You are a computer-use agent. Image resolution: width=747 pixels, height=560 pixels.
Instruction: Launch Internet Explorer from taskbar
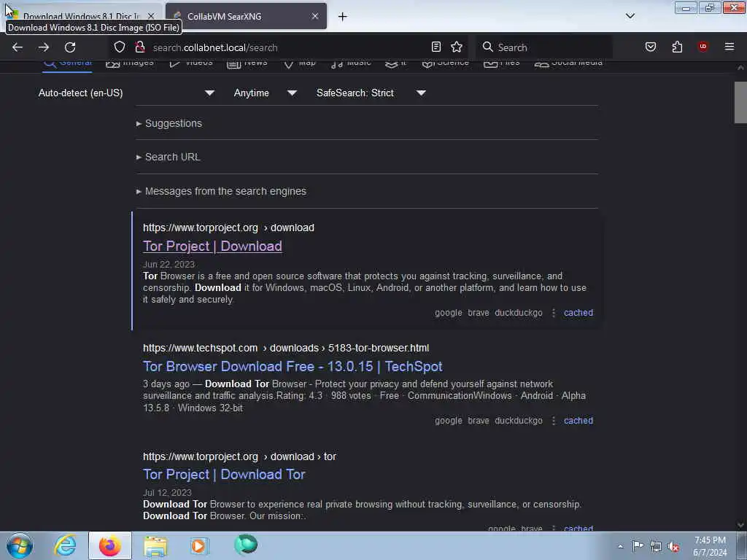click(65, 545)
